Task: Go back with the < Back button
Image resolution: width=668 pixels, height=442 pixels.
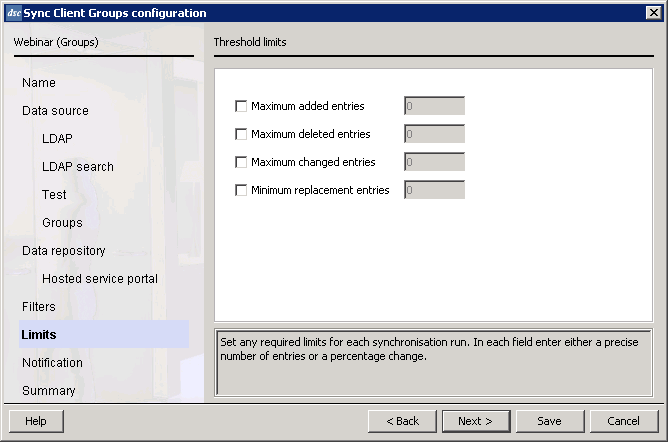Action: click(x=402, y=421)
